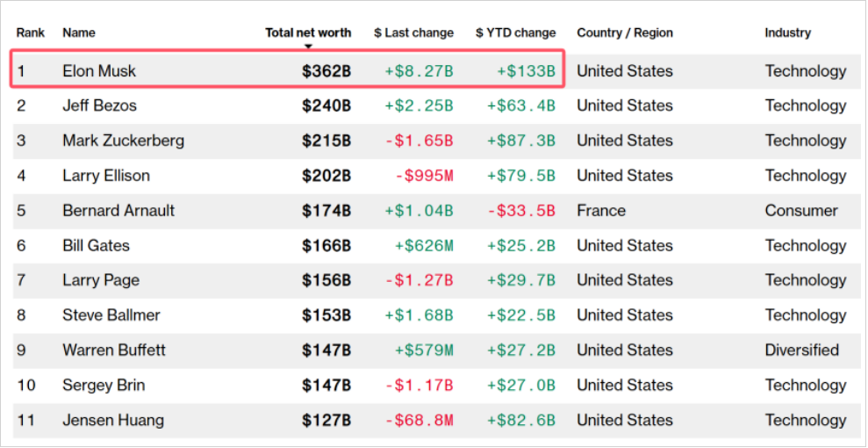This screenshot has width=868, height=448.
Task: Select the Country / Region header
Action: (x=624, y=33)
